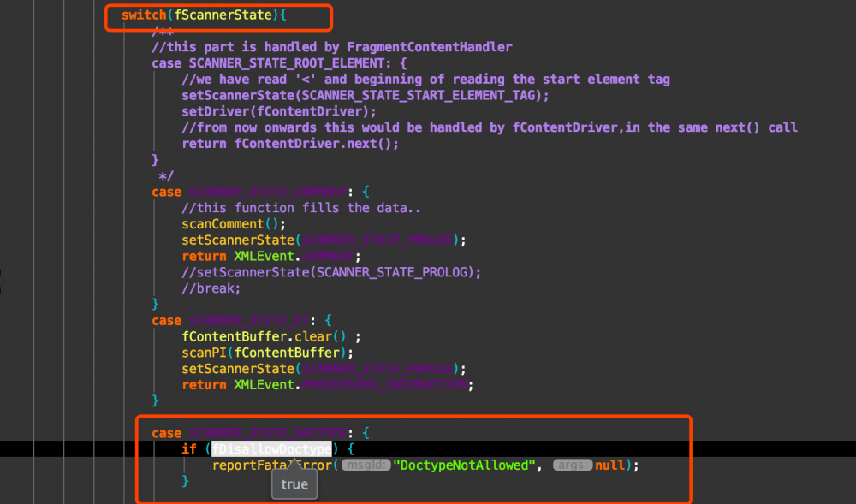Click XMLEvent in the PROCESSING_INSTRUCTION return line
This screenshot has height=504, width=856.
click(265, 385)
